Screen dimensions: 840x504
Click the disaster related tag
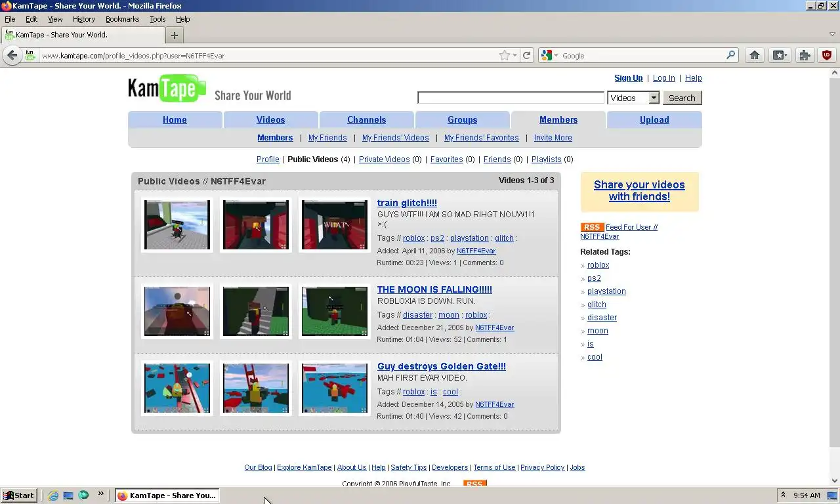(602, 318)
